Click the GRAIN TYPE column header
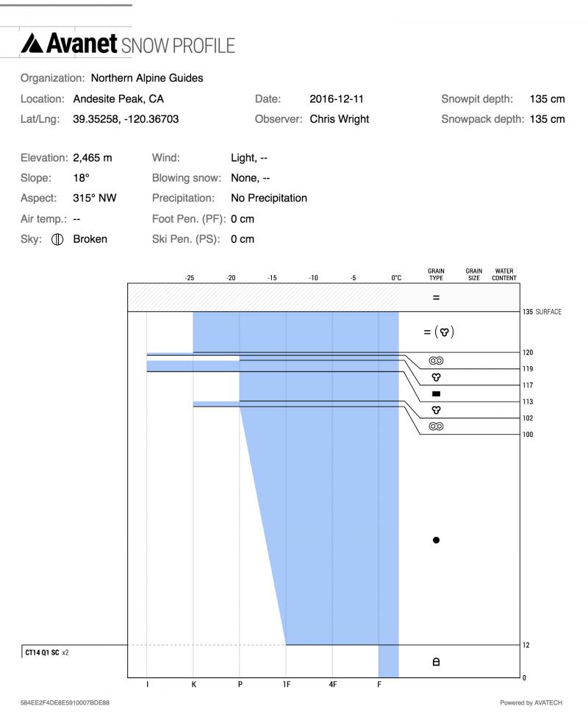The height and width of the screenshot is (720, 588). tap(436, 274)
